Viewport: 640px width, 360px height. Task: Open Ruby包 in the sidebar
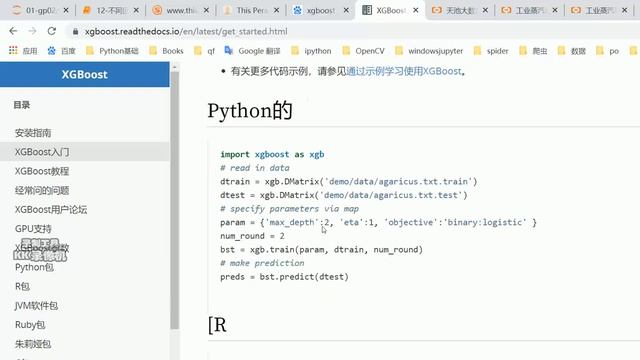30,324
